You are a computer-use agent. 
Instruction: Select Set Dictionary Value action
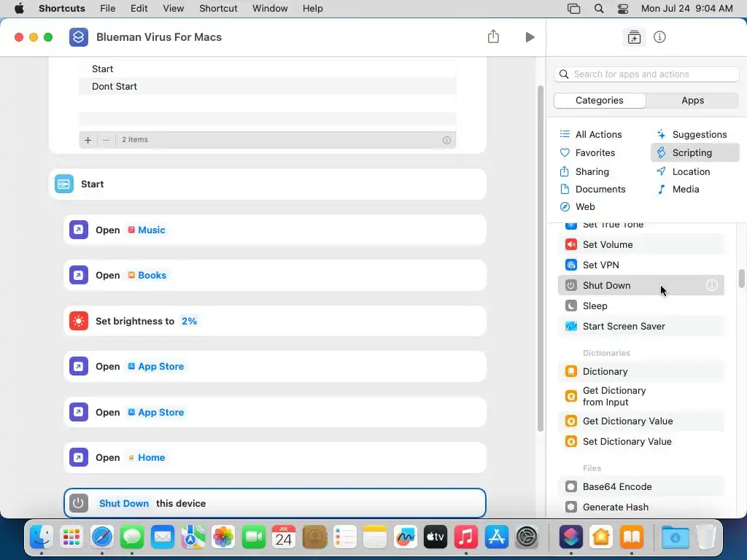point(640,441)
